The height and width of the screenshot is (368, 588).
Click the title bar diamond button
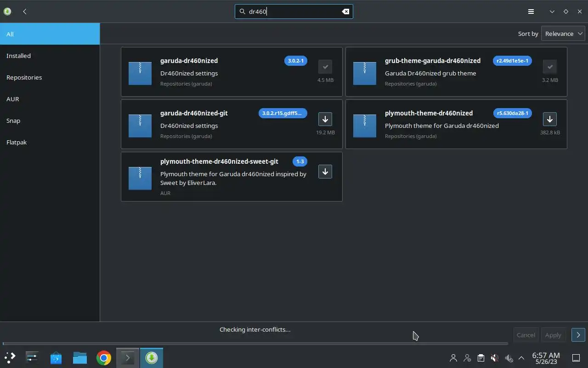[x=566, y=11]
